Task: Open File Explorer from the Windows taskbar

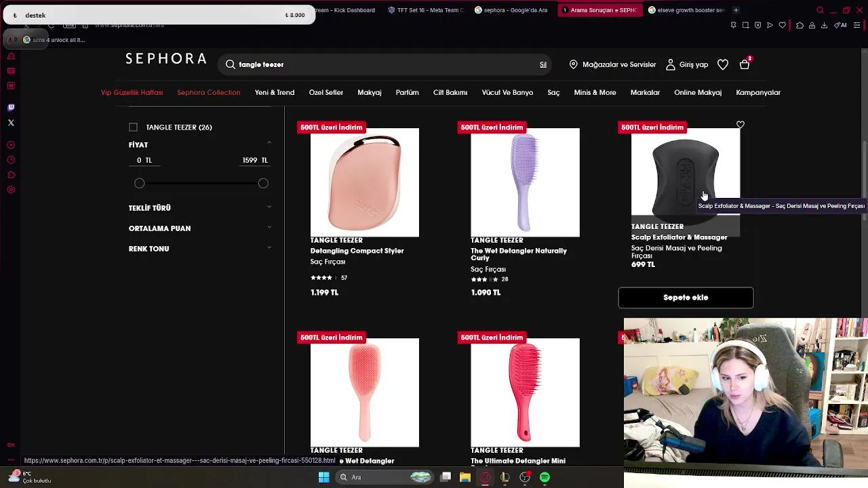Action: click(x=465, y=477)
